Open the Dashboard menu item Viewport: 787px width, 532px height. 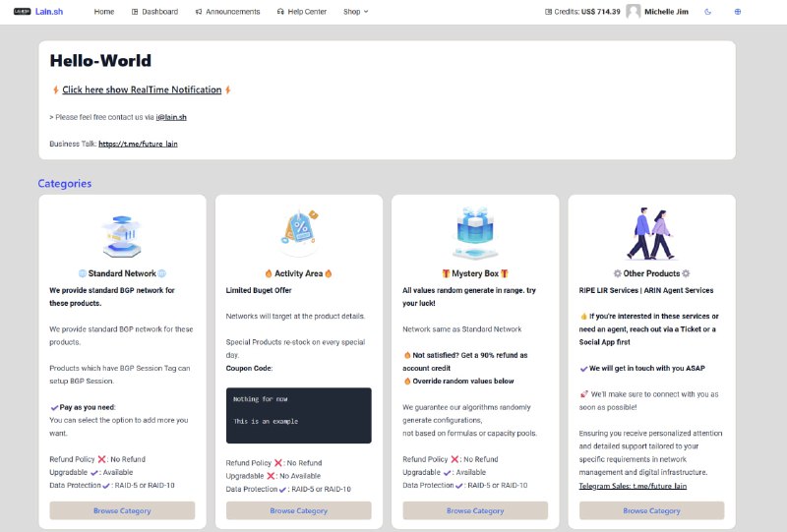[154, 12]
